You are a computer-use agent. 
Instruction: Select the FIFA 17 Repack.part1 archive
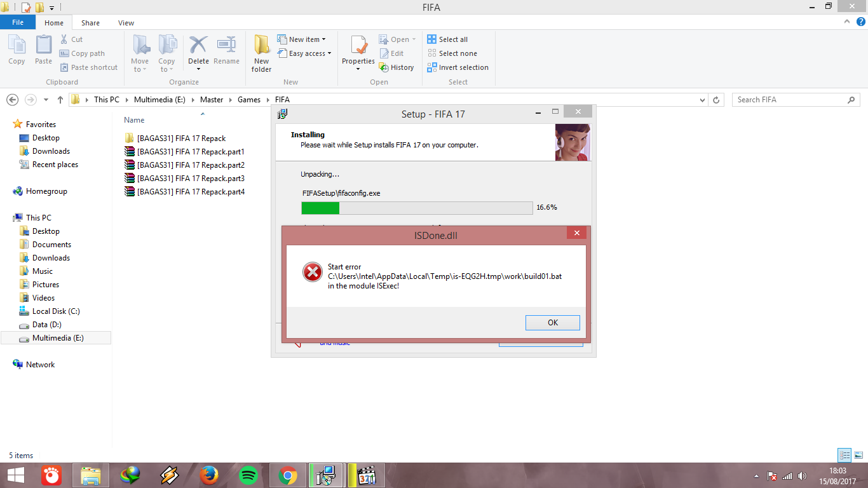pyautogui.click(x=191, y=152)
